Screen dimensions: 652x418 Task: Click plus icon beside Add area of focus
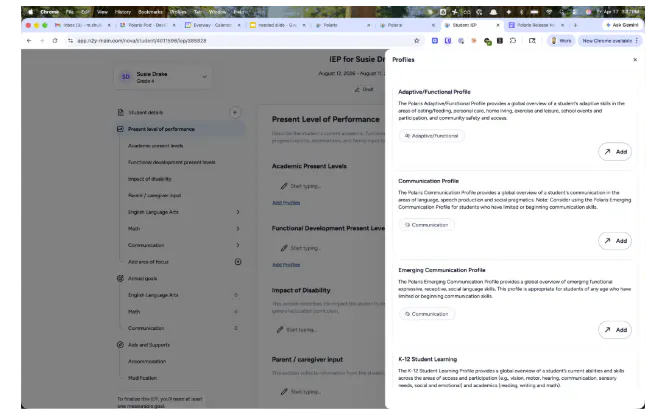click(x=239, y=263)
